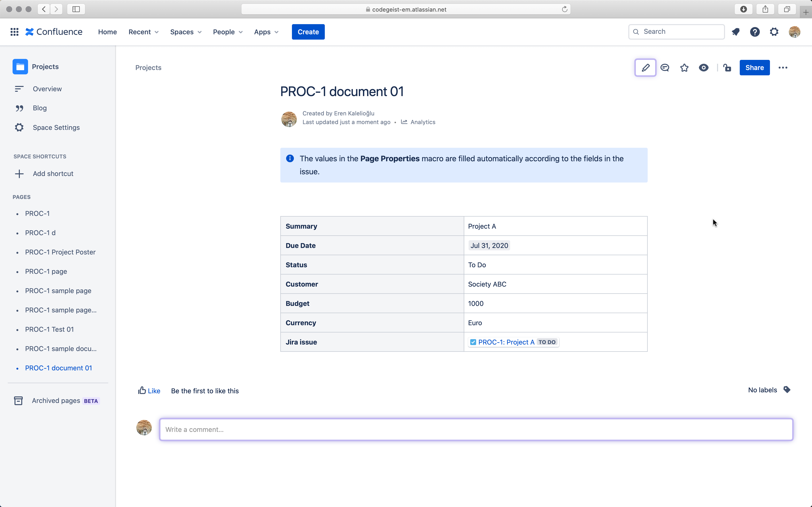Open notifications bell icon
Image resolution: width=812 pixels, height=507 pixels.
click(x=735, y=32)
